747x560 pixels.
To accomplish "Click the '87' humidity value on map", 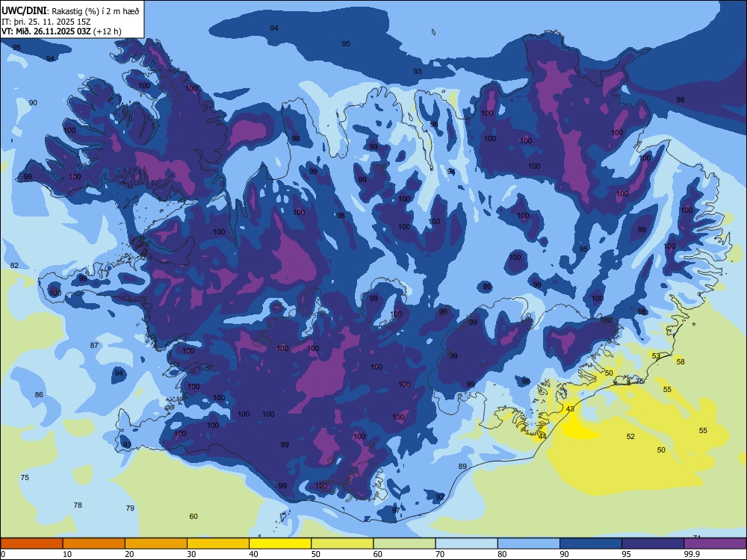I will click(x=94, y=345).
